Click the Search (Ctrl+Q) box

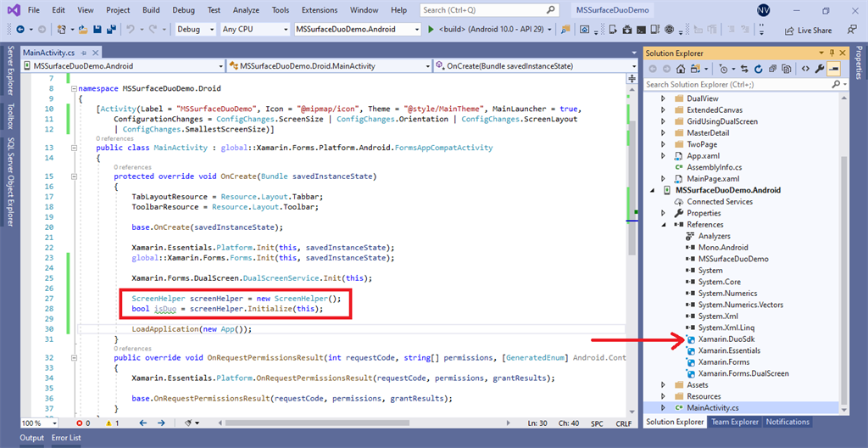point(489,10)
